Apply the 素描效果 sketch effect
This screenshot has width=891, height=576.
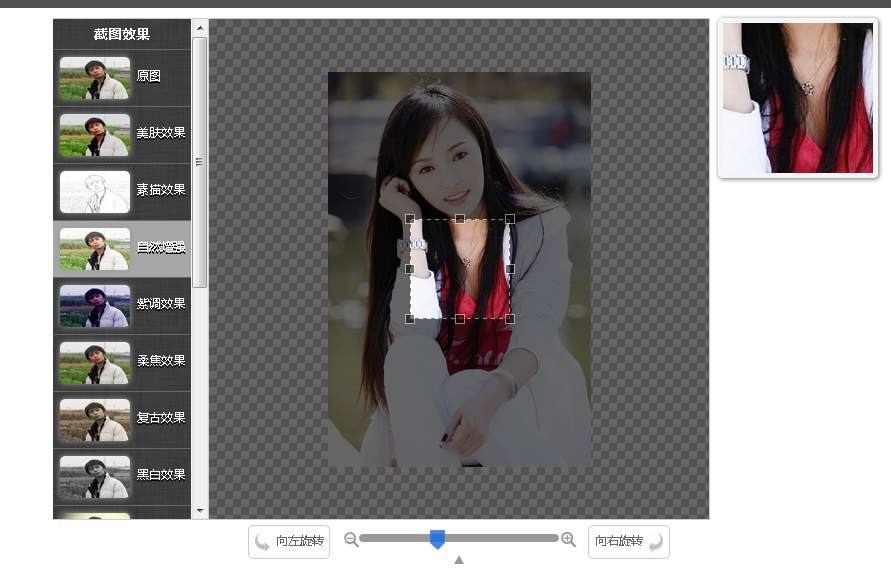coord(120,191)
